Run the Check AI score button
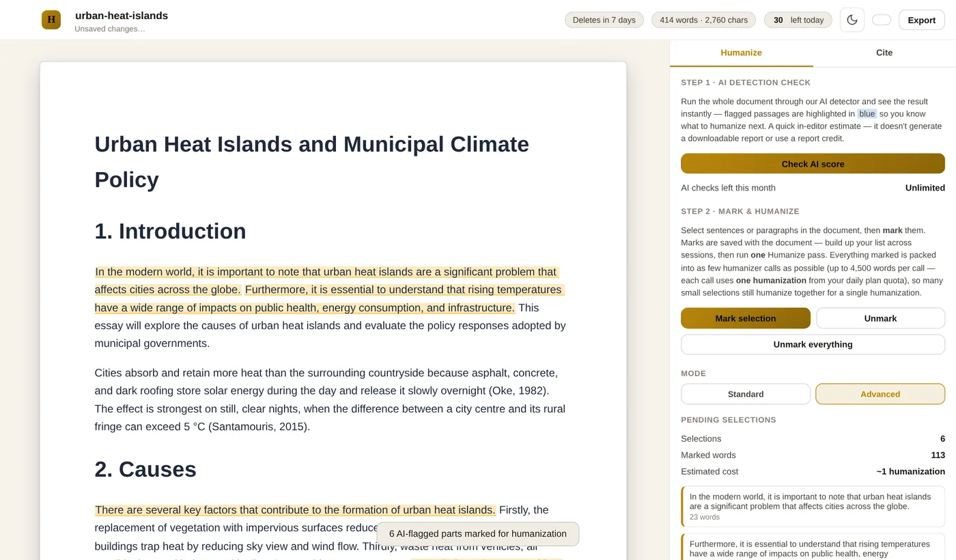The width and height of the screenshot is (956, 560). pos(813,164)
